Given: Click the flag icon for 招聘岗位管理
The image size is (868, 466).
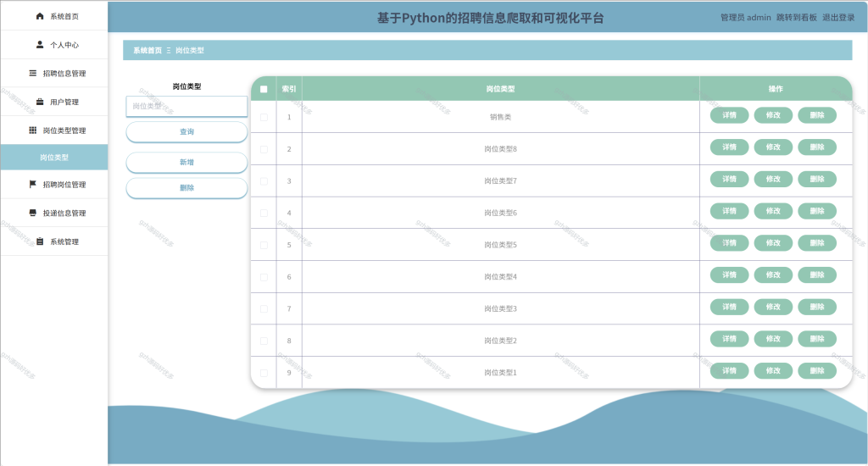Looking at the screenshot, I should click(33, 185).
